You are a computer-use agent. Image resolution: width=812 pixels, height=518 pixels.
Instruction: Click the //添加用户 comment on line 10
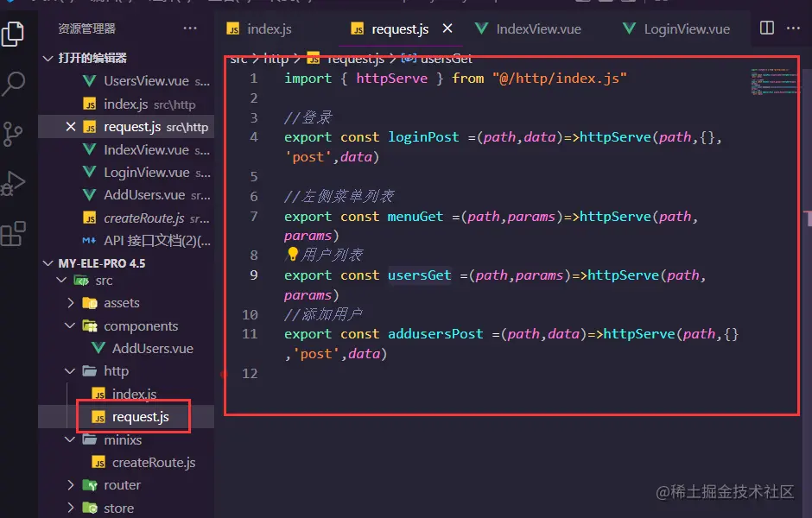[323, 314]
